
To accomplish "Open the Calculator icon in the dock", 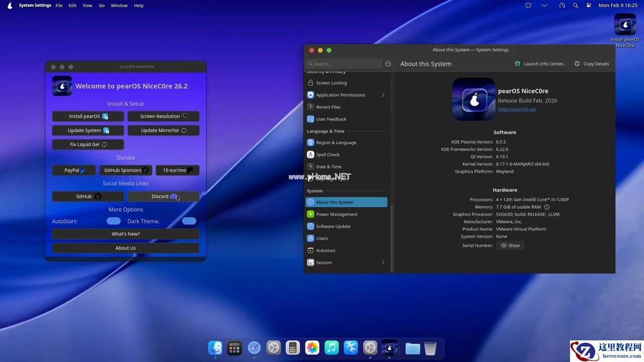I will click(293, 348).
